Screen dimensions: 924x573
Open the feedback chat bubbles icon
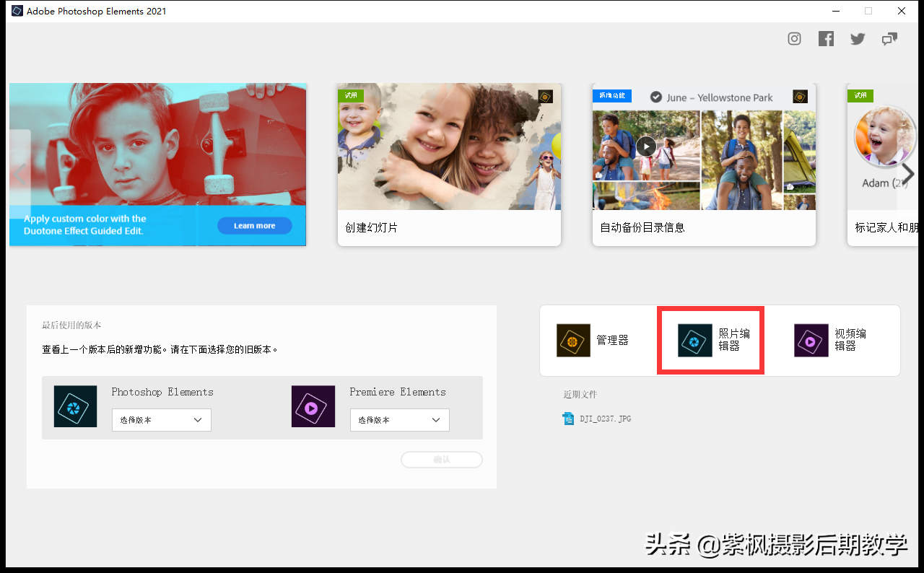click(889, 39)
